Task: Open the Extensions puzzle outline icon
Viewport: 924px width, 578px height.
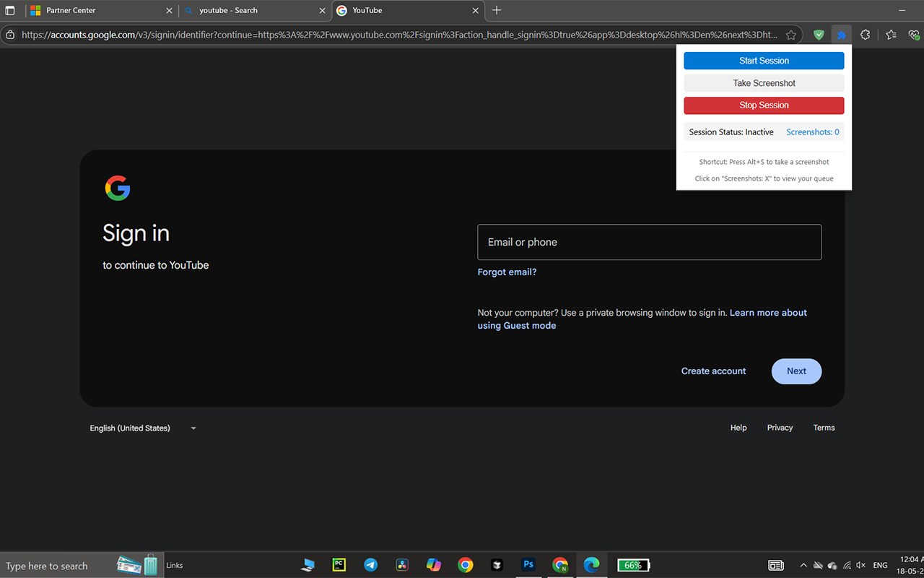Action: click(866, 35)
